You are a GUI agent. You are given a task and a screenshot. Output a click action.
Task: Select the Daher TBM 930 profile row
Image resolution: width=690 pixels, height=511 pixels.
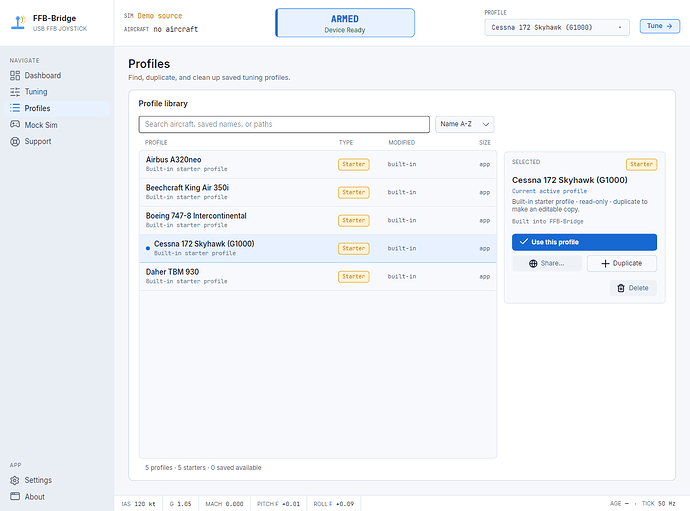pos(318,277)
